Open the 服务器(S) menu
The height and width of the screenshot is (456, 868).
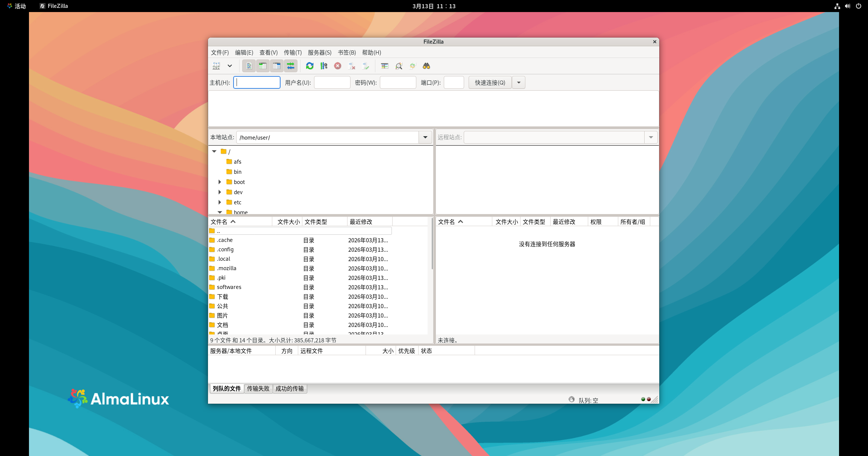click(x=319, y=52)
